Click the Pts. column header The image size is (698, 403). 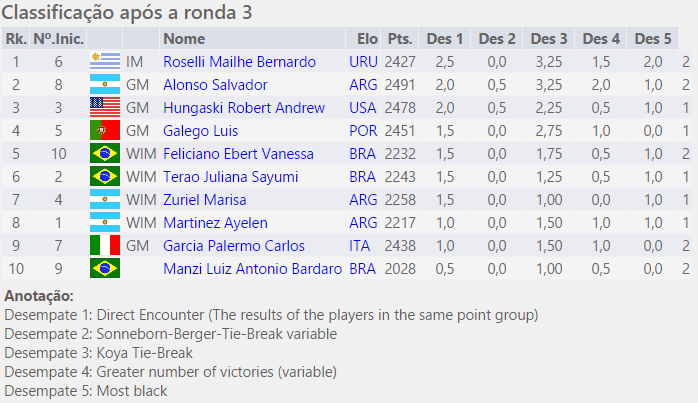tap(400, 39)
